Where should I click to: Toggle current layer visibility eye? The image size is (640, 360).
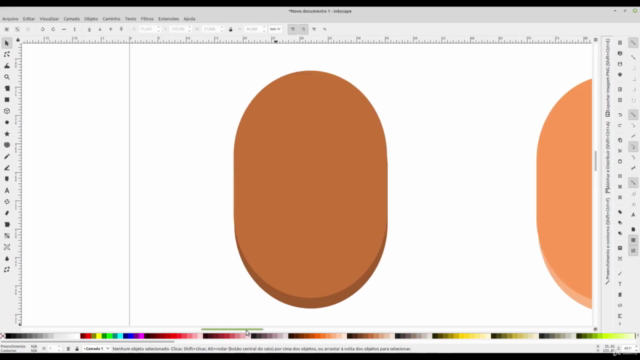(x=68, y=349)
